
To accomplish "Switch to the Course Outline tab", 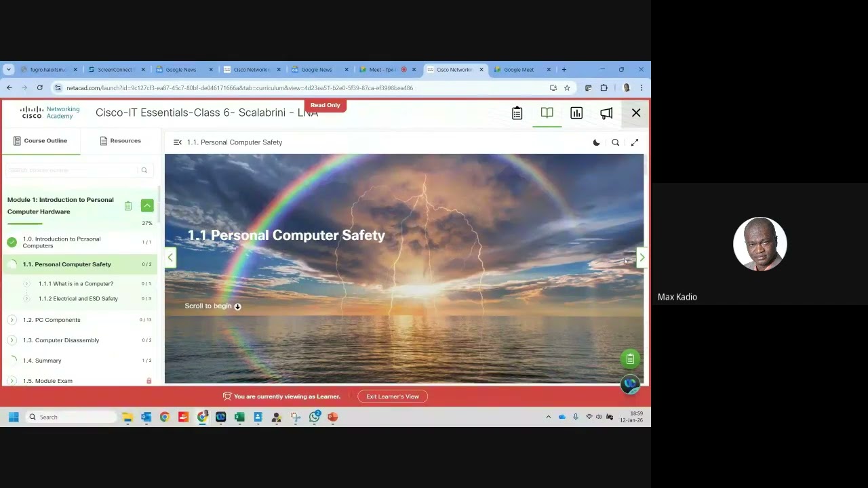I will 40,141.
